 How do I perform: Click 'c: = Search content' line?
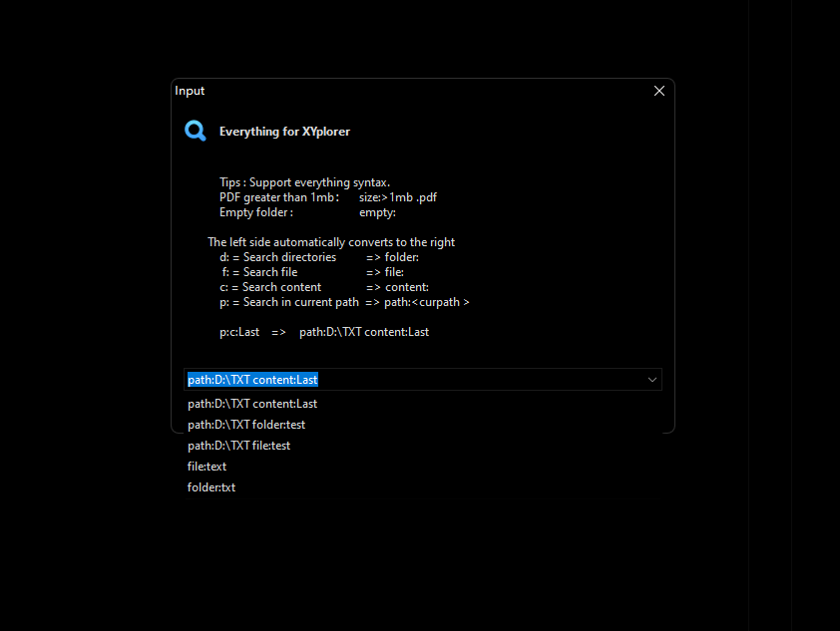(x=270, y=287)
